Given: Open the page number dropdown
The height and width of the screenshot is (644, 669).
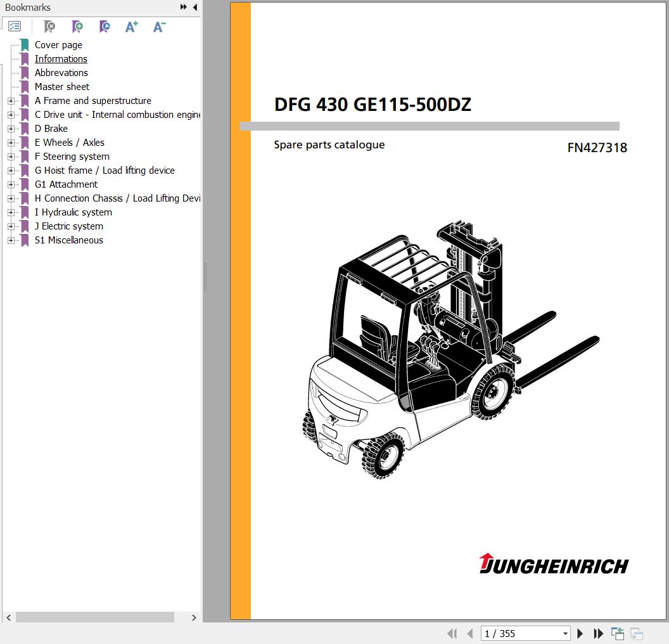Looking at the screenshot, I should (x=565, y=633).
